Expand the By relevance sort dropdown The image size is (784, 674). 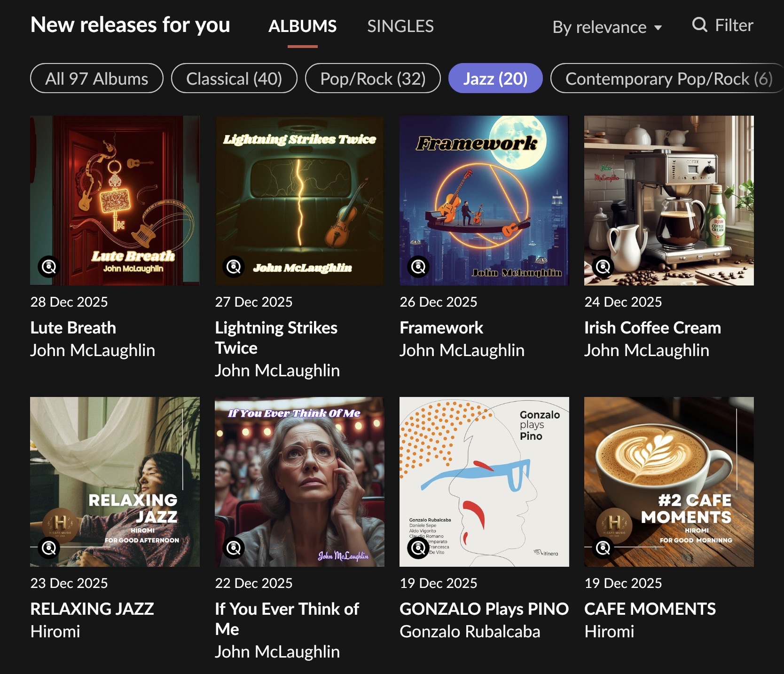click(x=607, y=27)
